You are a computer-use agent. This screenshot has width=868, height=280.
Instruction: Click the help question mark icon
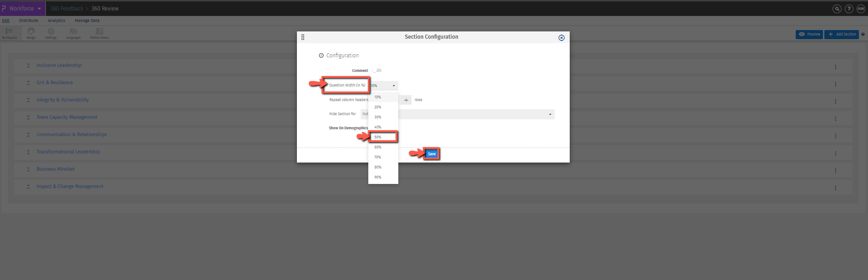coord(849,9)
